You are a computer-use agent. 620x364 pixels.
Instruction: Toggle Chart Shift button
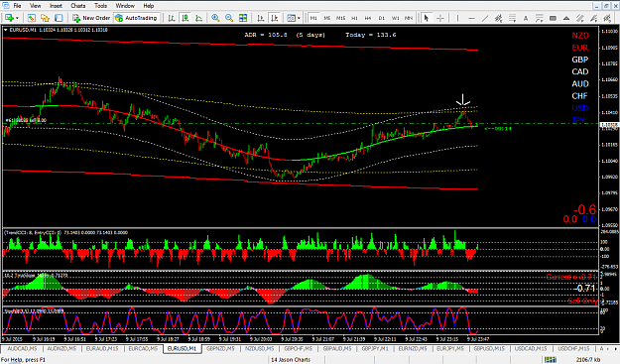(274, 18)
